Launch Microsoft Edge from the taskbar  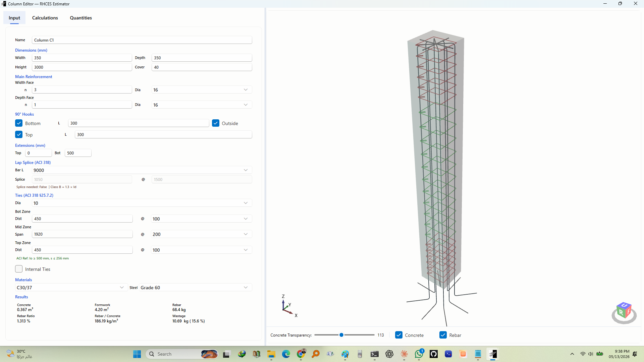(x=286, y=354)
